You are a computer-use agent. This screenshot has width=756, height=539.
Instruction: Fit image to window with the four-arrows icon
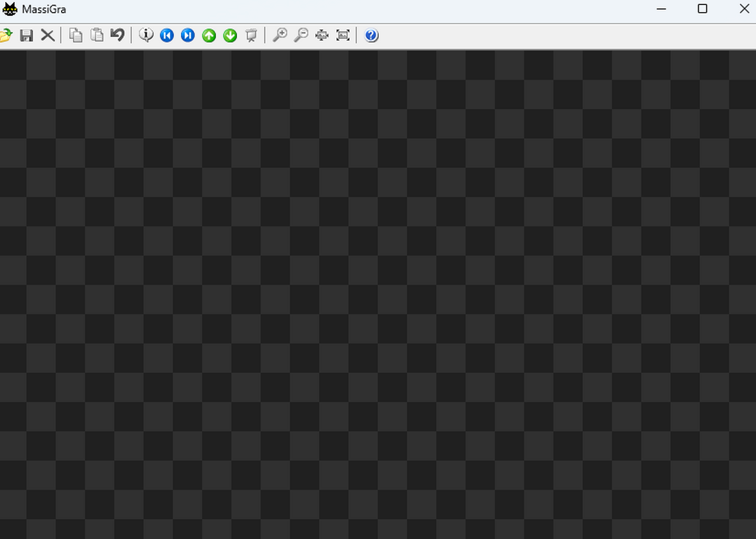click(322, 35)
